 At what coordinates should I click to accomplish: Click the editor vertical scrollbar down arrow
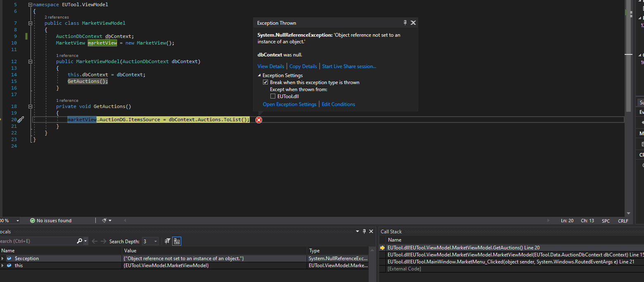pos(628,213)
